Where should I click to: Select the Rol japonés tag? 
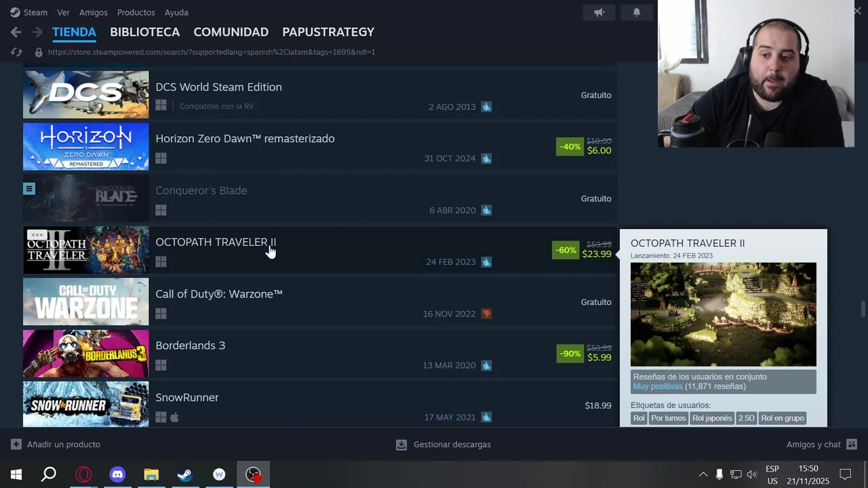point(712,418)
